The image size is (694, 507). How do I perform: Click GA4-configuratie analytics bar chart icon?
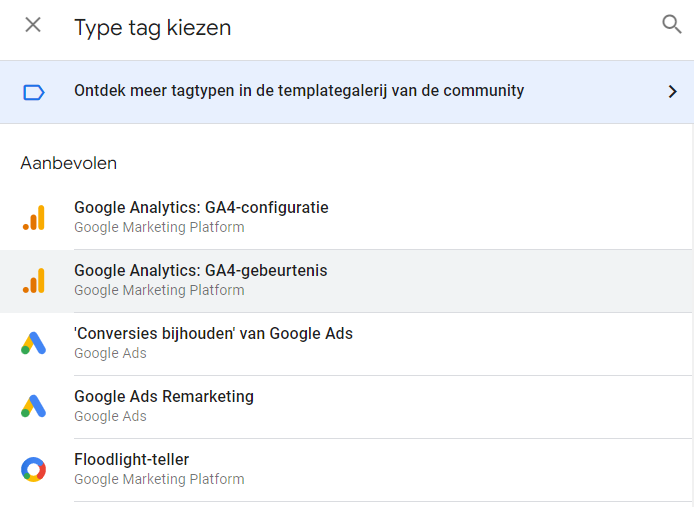click(34, 218)
